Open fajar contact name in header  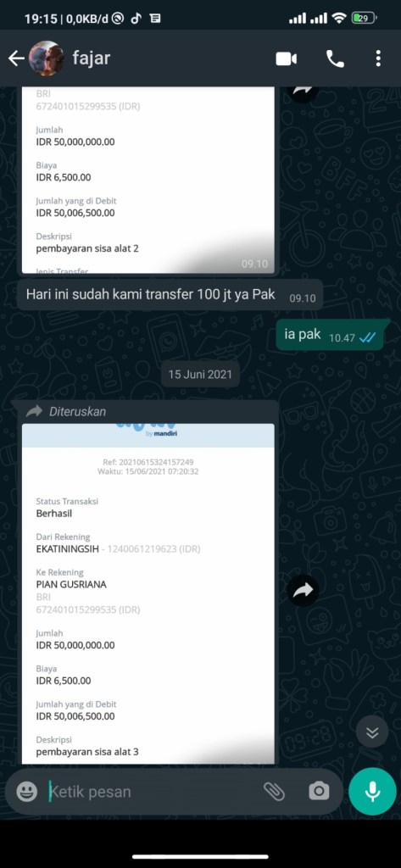pos(92,58)
